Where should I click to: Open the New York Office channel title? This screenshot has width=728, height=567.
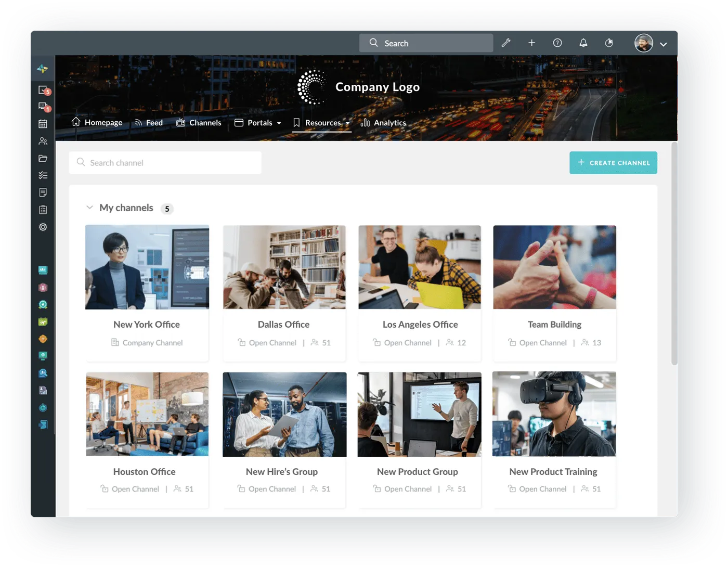tap(147, 325)
